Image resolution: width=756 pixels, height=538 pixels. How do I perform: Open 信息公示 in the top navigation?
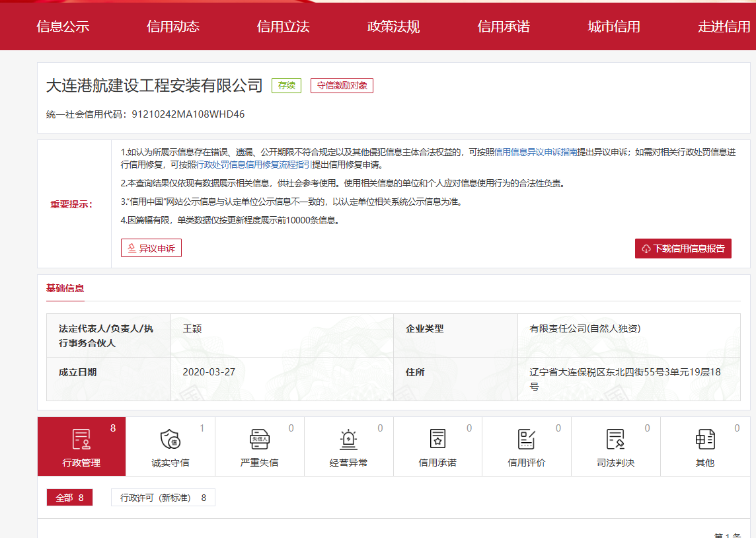63,27
